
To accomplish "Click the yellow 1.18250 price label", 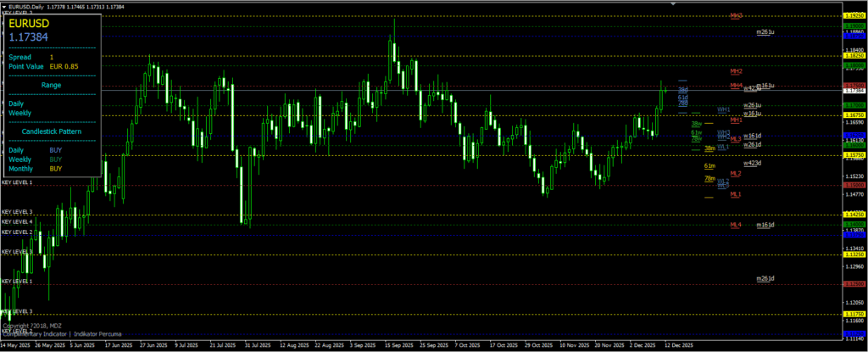I will click(x=854, y=56).
